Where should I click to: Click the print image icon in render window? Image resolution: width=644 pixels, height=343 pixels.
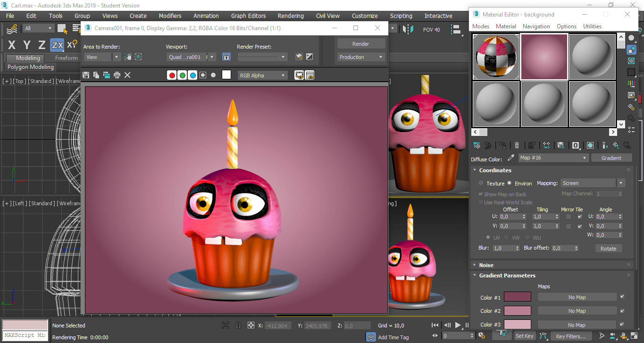click(x=117, y=75)
